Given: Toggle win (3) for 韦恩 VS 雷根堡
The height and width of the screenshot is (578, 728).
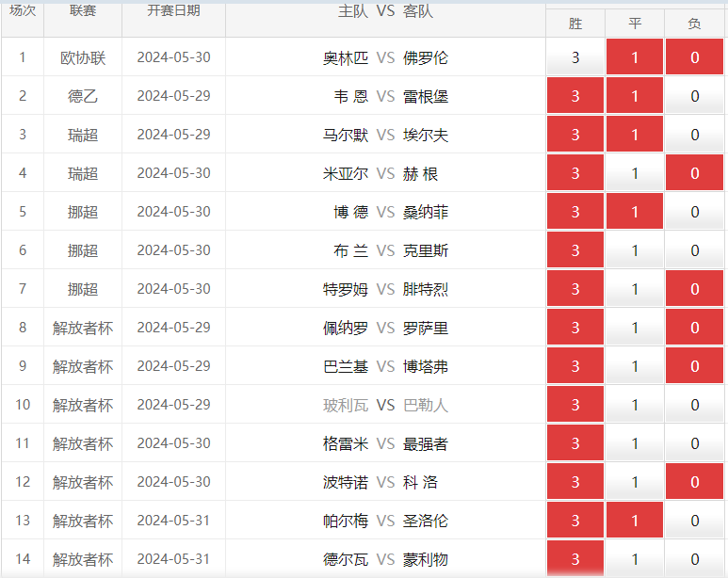Looking at the screenshot, I should point(575,96).
